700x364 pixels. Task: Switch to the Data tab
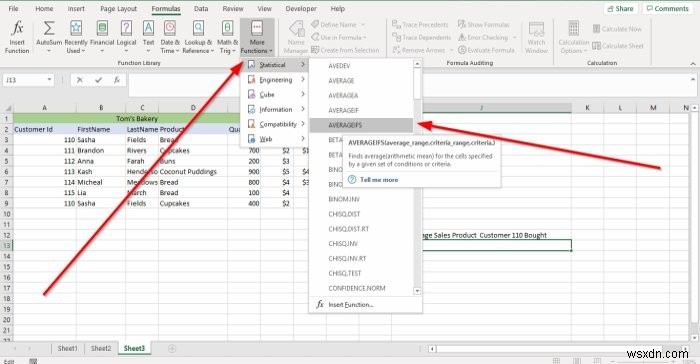201,8
